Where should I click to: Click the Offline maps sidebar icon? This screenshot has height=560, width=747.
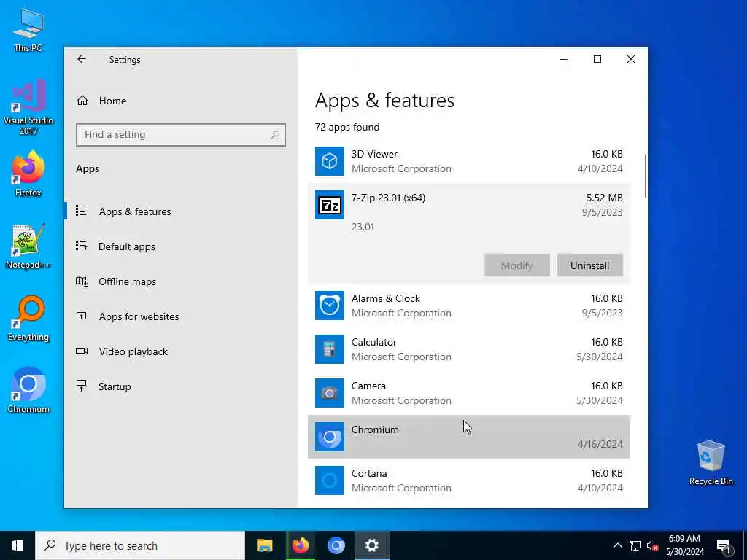[82, 281]
